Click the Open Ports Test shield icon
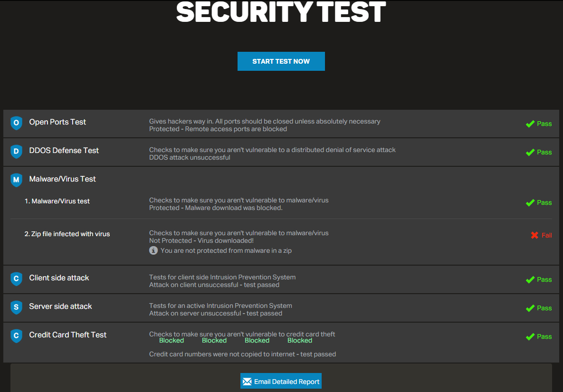 click(17, 123)
